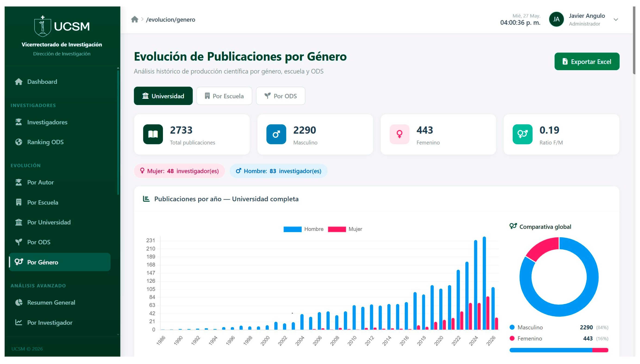Click the Hombre: 83 investigador(es) badge
The height and width of the screenshot is (364, 640).
[x=278, y=171]
